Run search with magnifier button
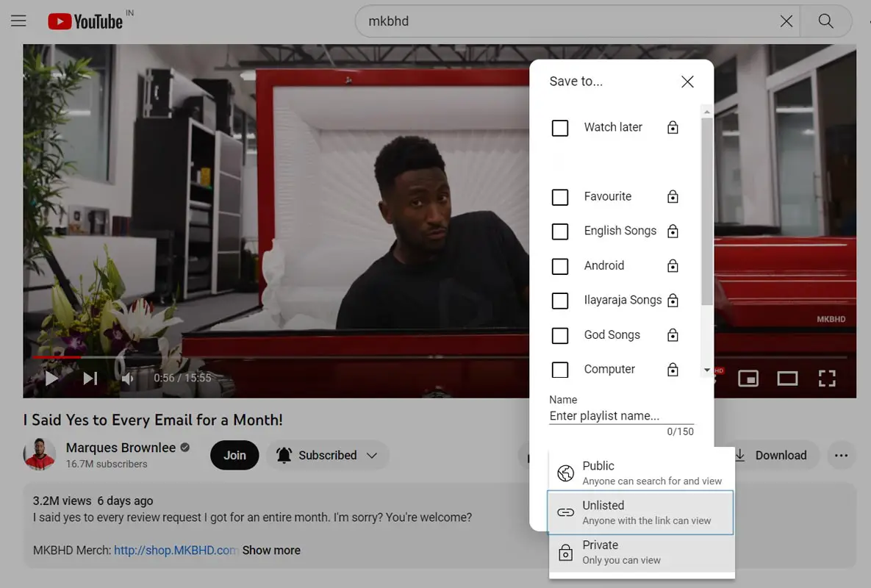This screenshot has height=588, width=871. (825, 21)
